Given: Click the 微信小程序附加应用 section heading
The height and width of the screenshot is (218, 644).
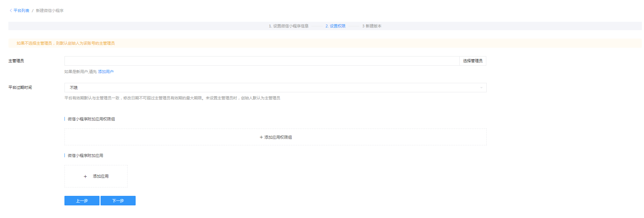Looking at the screenshot, I should (85, 156).
